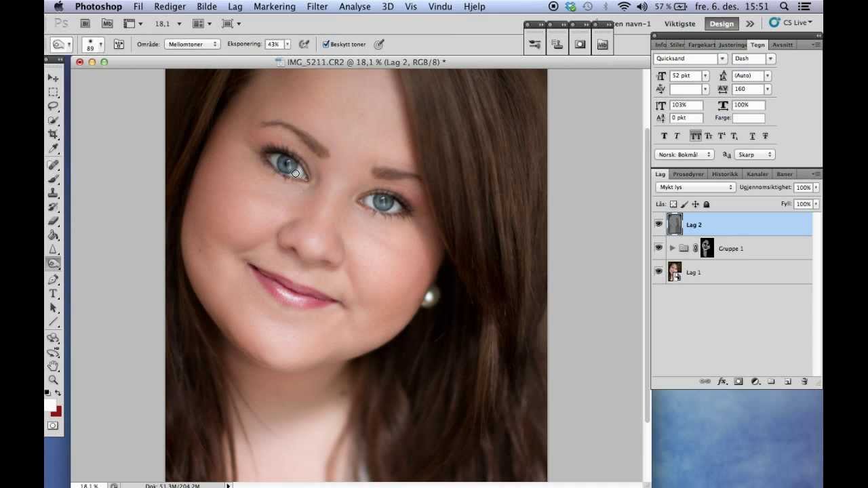Screen dimensions: 868x488
Task: Select the Lag 2 layer thumbnail
Action: point(675,224)
